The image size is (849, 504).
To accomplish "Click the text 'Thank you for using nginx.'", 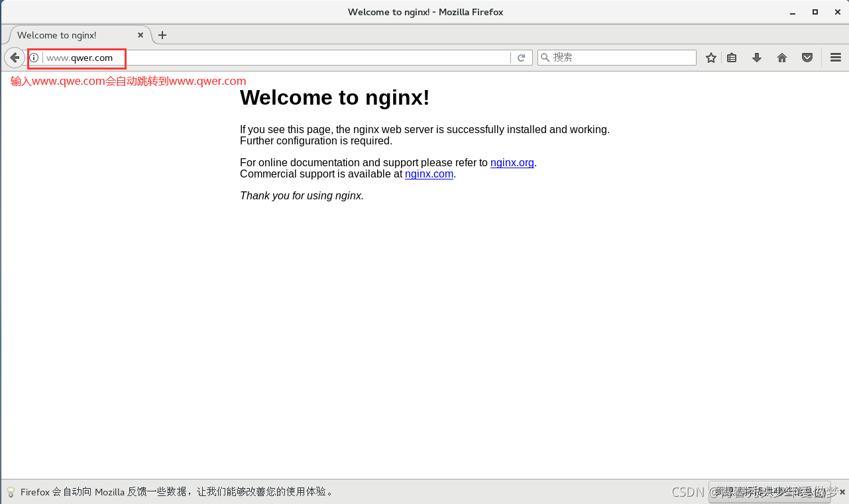I will [302, 196].
